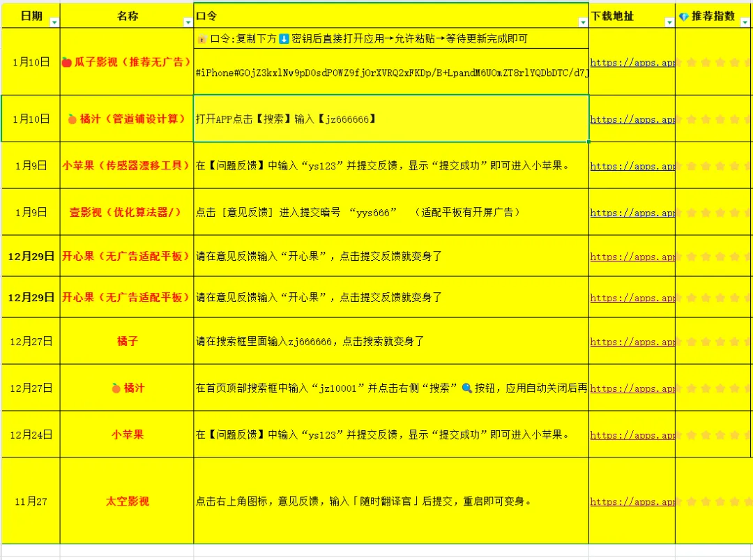Select the 随时翻译官 instruction cell
753x560 pixels.
coord(391,501)
